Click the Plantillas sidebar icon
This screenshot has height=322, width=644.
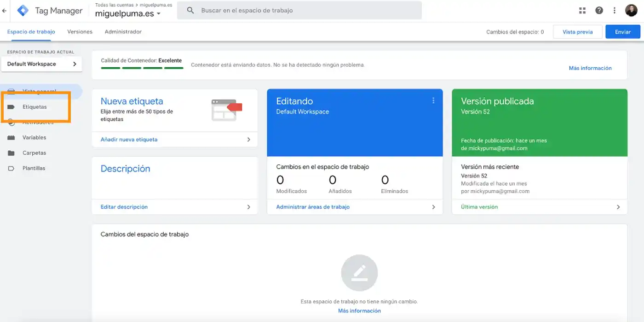coord(11,169)
